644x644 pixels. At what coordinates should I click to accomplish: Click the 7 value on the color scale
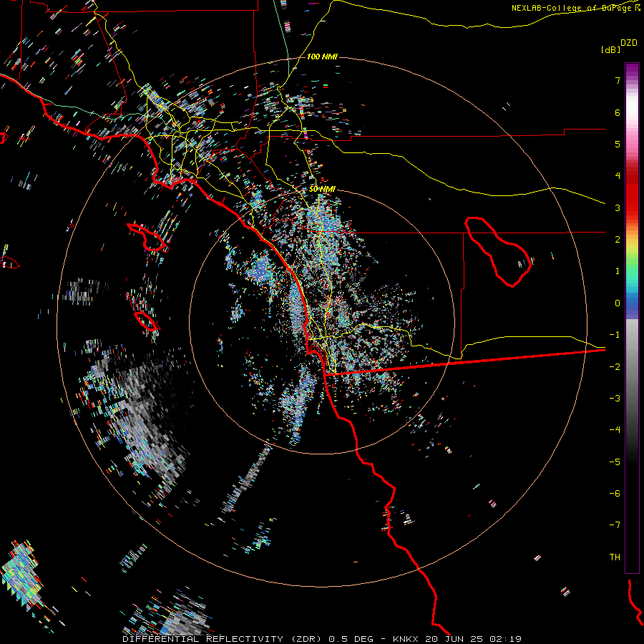point(618,80)
